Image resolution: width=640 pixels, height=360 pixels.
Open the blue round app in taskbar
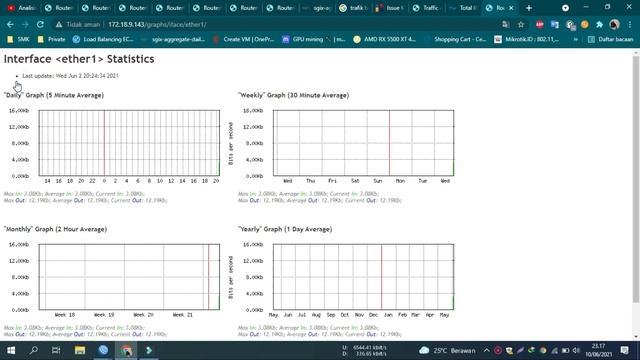tap(103, 350)
